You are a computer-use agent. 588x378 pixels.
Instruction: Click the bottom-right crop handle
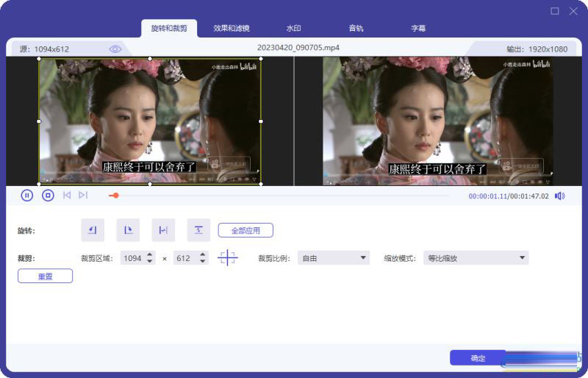click(x=261, y=184)
